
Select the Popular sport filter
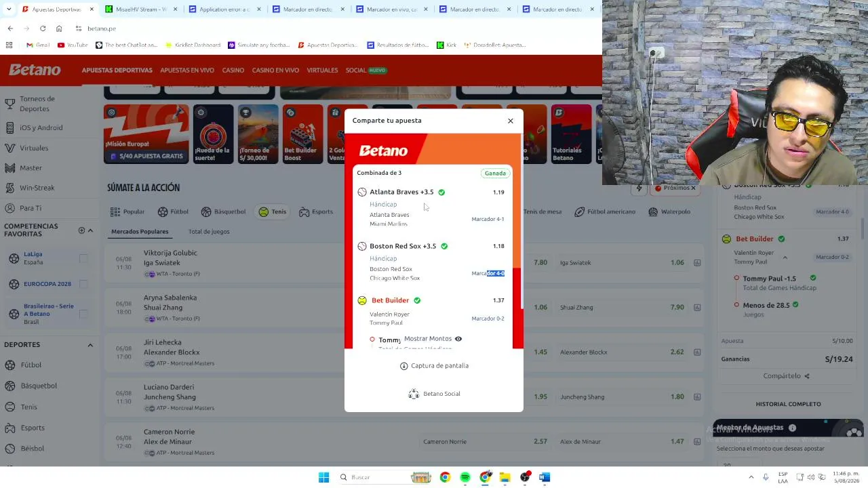128,212
